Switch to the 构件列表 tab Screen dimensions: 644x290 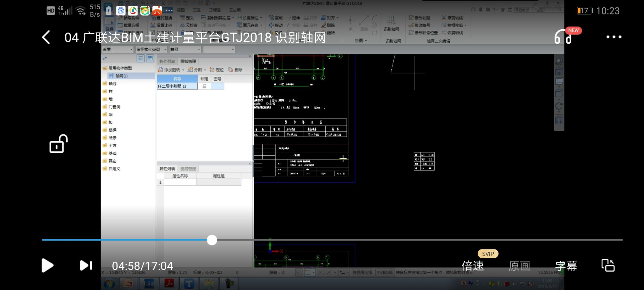coord(167,61)
